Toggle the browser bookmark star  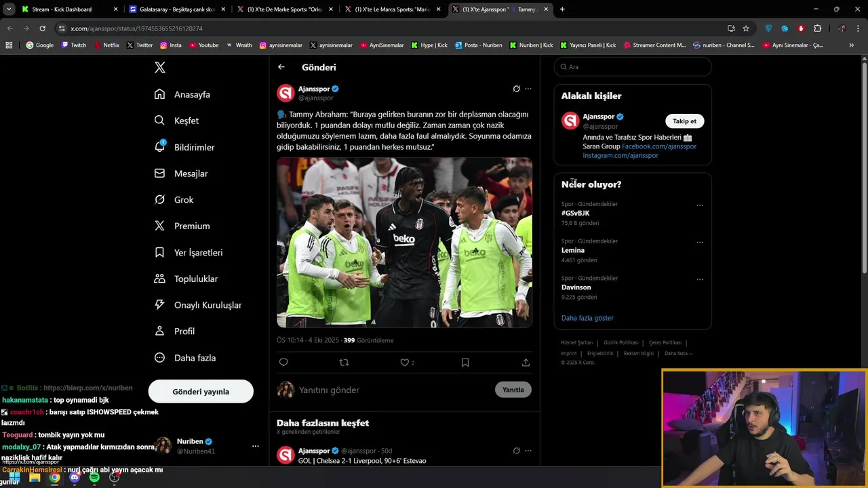746,28
